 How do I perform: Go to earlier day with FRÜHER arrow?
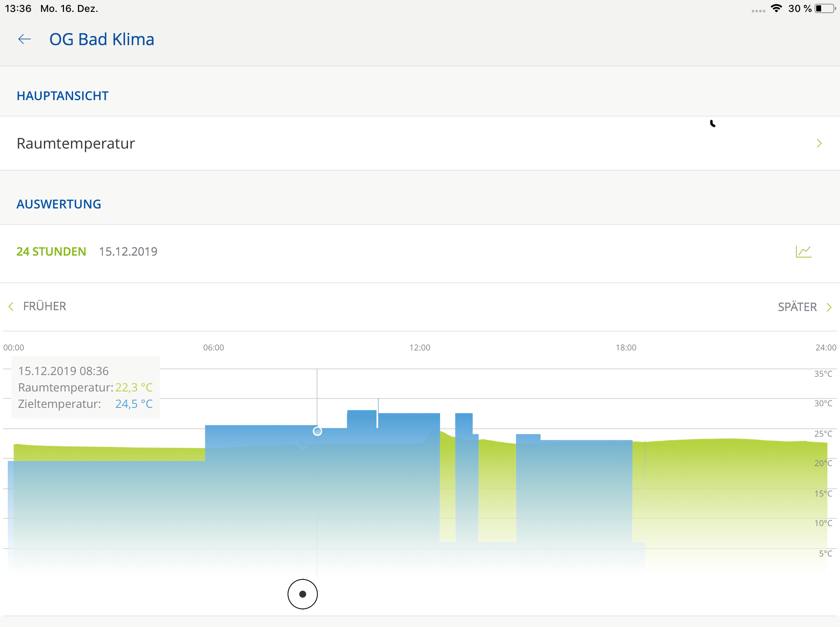tap(11, 307)
